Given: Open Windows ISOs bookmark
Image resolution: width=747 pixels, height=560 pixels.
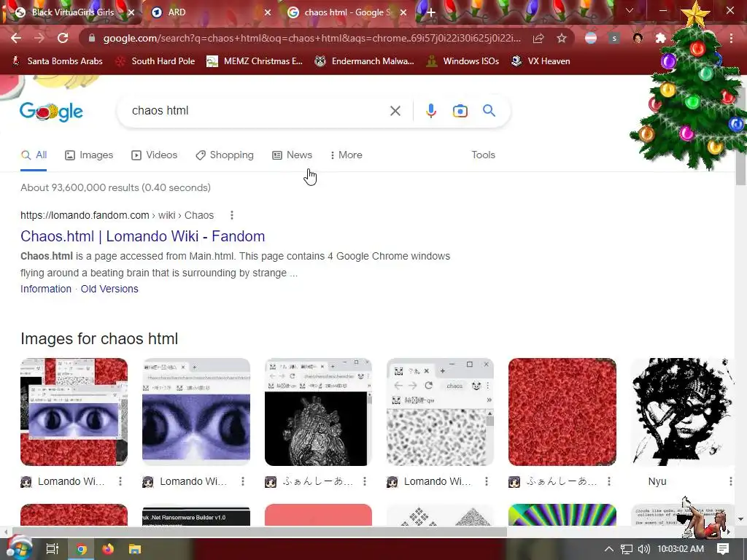Looking at the screenshot, I should pyautogui.click(x=462, y=61).
